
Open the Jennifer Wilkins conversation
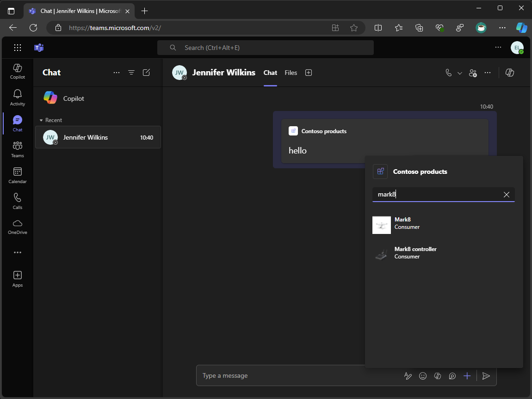coord(98,137)
